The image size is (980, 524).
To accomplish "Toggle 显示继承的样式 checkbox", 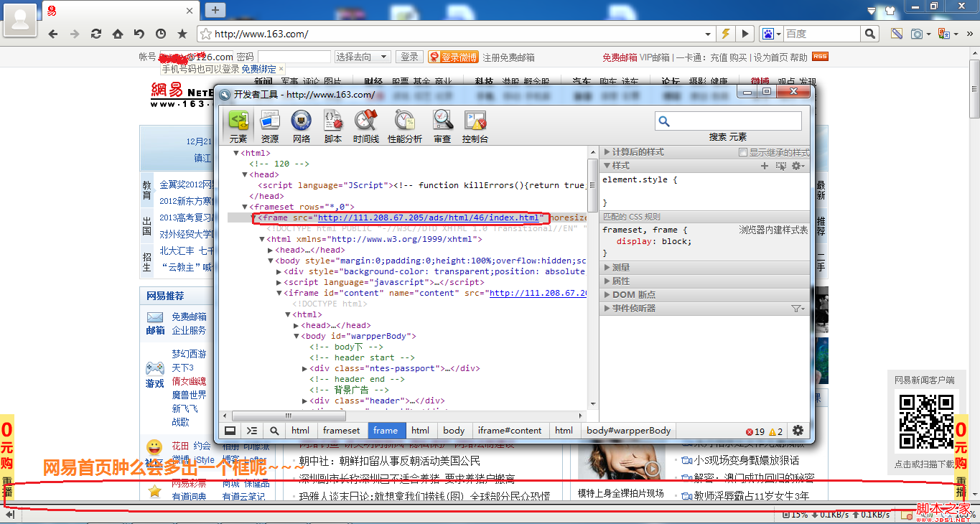I will click(743, 152).
